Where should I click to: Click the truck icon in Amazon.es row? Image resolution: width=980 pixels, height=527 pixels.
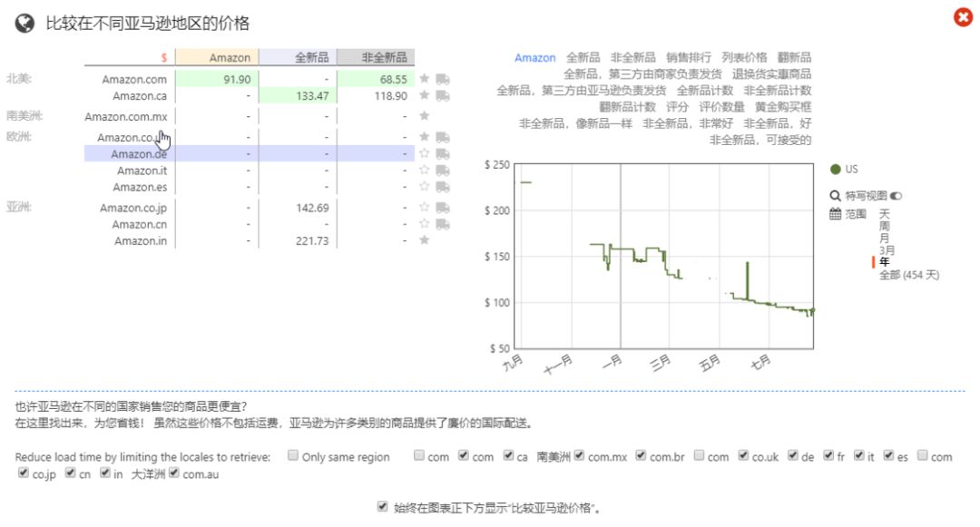click(443, 187)
